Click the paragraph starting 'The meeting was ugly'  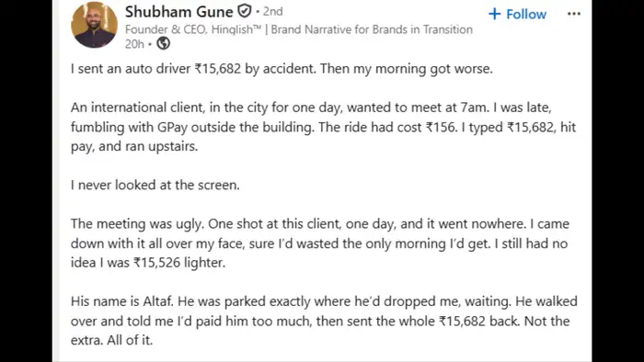click(320, 243)
